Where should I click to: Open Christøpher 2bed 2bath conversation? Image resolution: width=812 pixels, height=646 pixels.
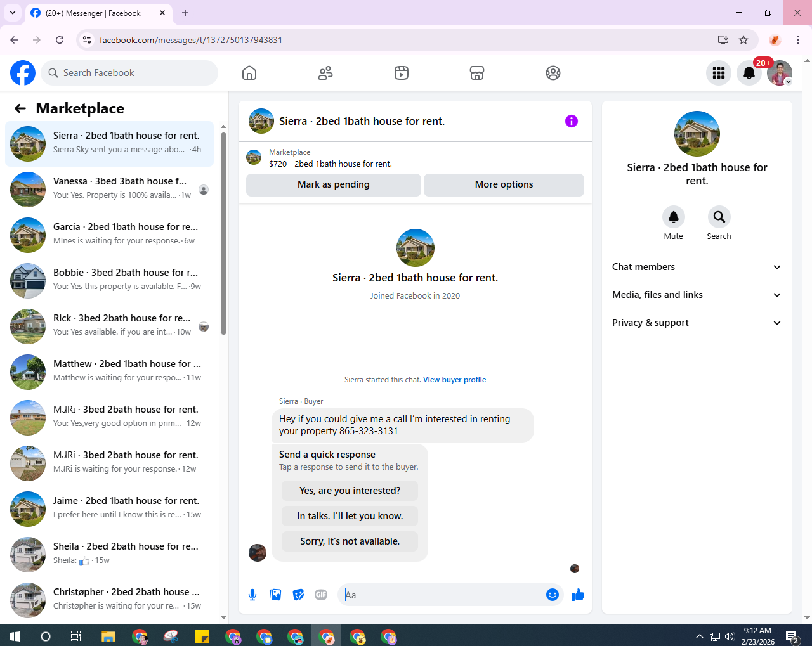[110, 600]
